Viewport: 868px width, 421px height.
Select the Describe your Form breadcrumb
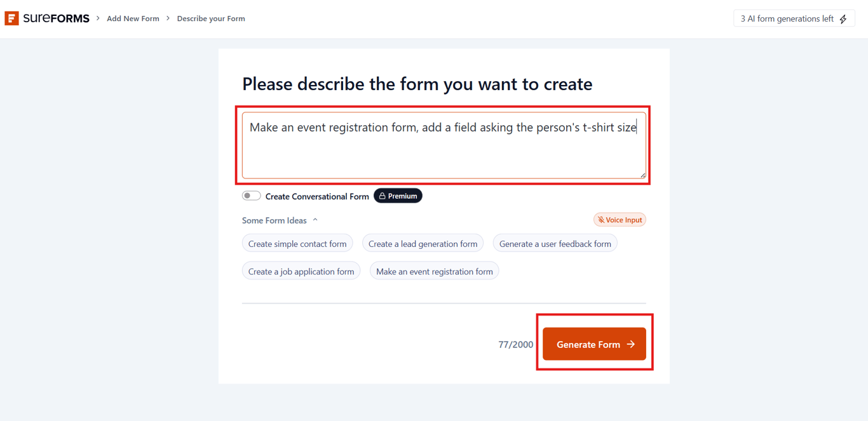pos(210,18)
